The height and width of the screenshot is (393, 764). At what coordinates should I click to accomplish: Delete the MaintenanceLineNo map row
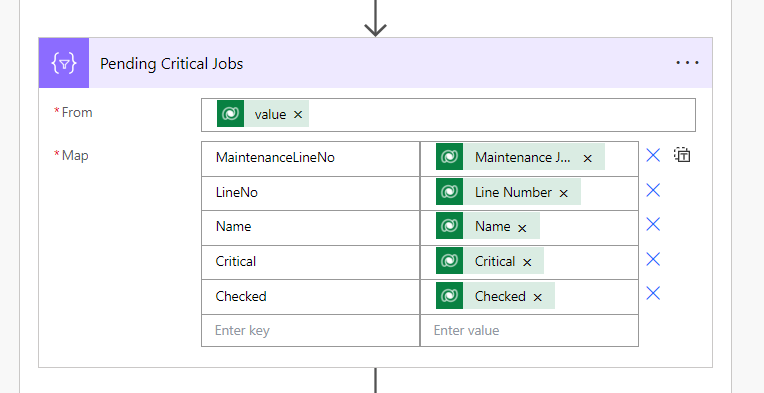[653, 155]
